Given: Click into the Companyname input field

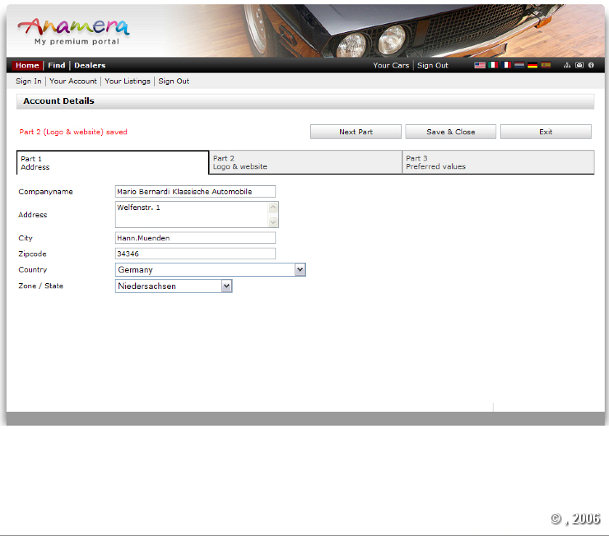Looking at the screenshot, I should (x=195, y=191).
